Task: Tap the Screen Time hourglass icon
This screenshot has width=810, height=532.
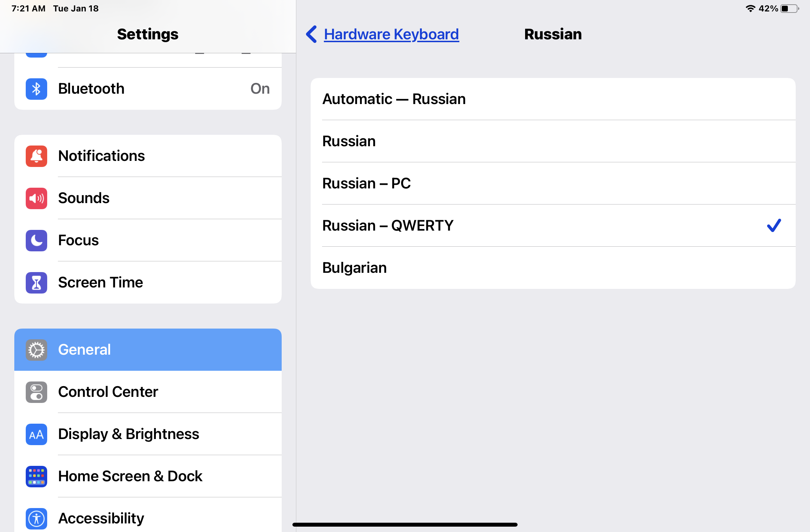Action: [x=36, y=282]
